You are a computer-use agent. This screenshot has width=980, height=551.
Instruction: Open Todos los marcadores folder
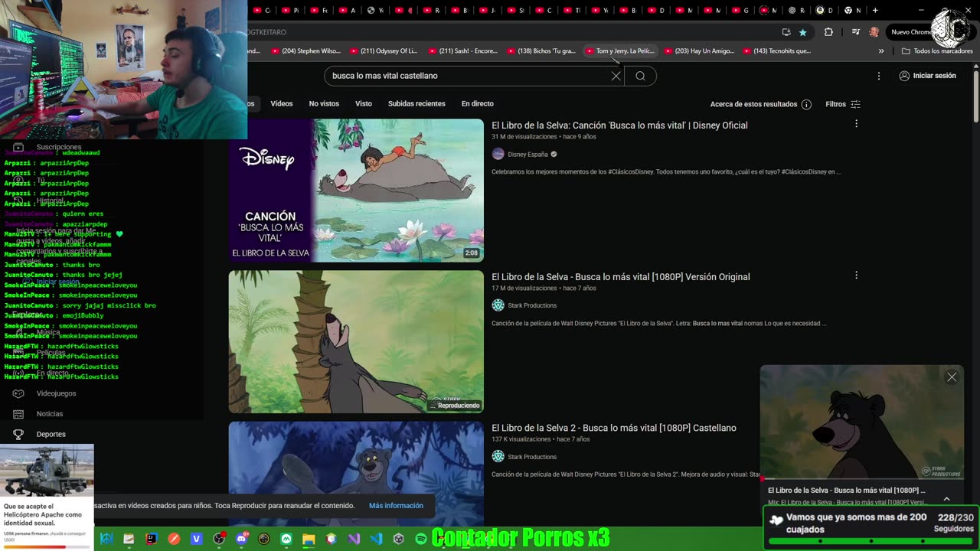click(936, 51)
